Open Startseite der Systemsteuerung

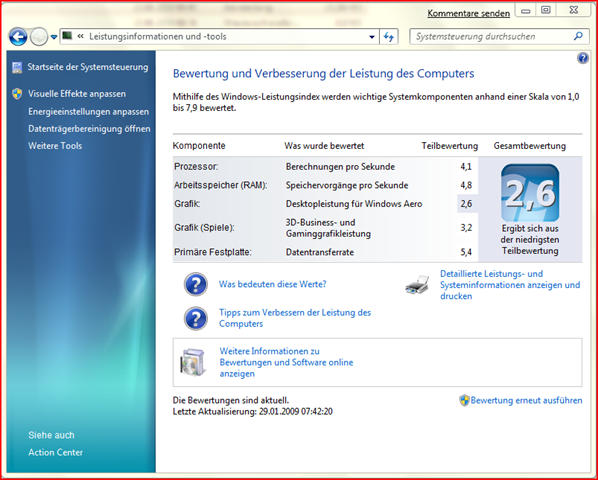[x=88, y=67]
